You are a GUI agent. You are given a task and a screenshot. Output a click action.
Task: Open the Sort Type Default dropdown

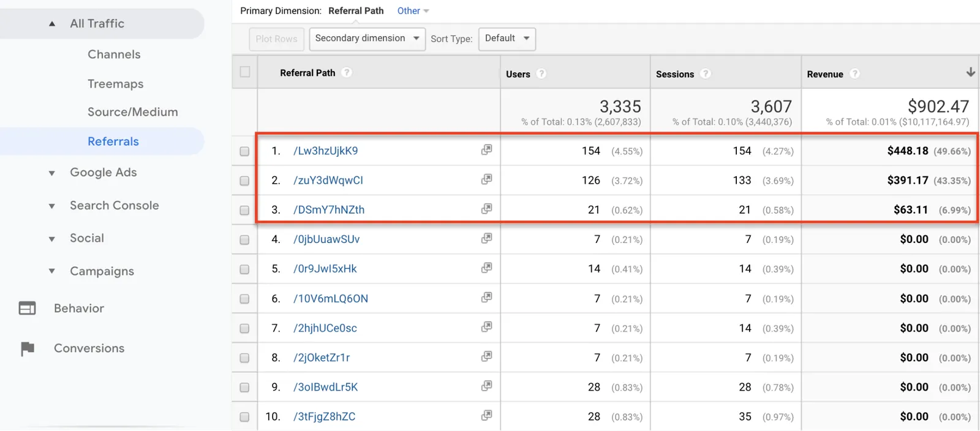click(507, 39)
